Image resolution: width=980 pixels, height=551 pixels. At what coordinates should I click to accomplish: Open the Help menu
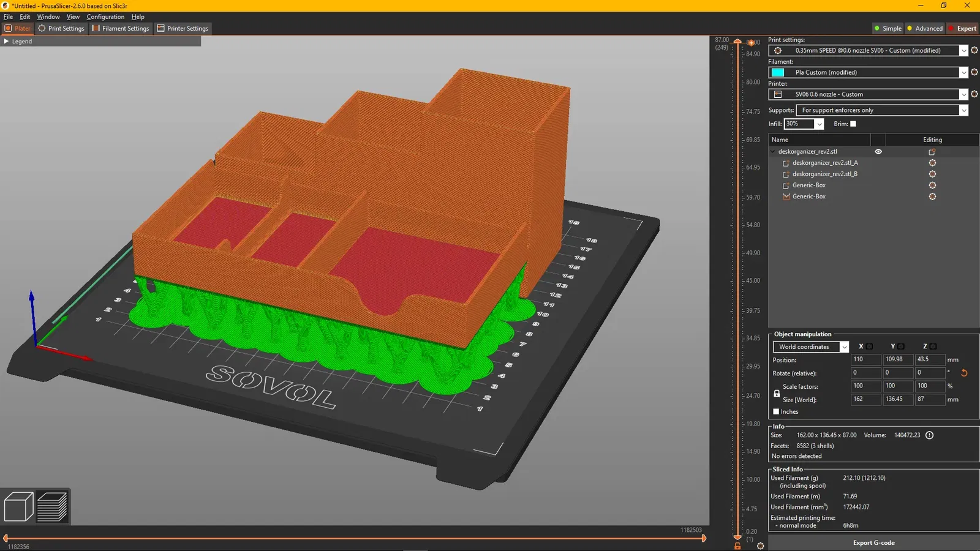(138, 17)
